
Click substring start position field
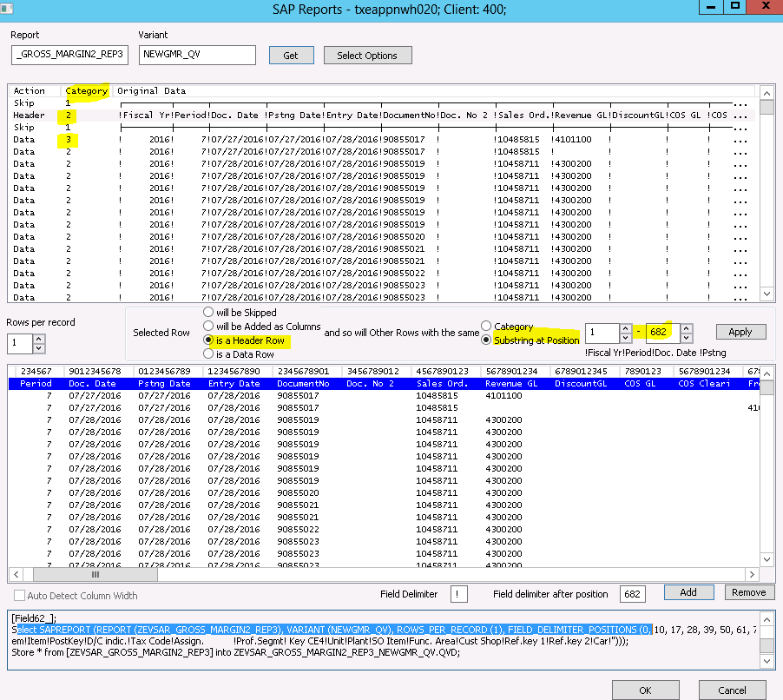tap(602, 333)
